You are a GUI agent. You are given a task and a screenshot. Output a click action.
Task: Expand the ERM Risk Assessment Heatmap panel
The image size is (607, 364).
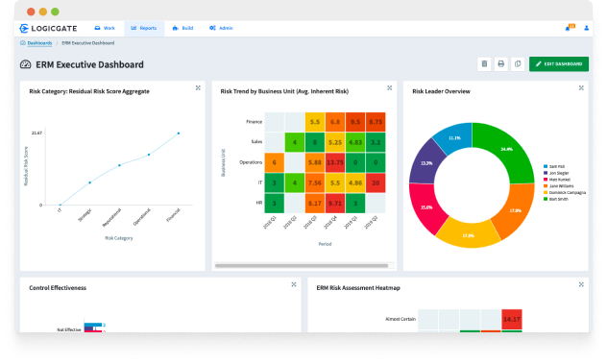pos(581,284)
